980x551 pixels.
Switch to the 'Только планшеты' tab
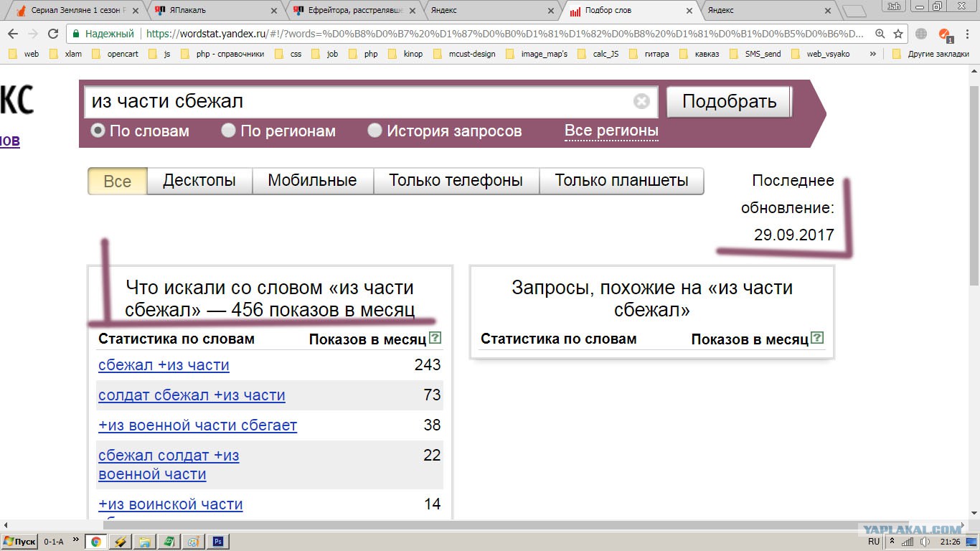click(x=621, y=181)
